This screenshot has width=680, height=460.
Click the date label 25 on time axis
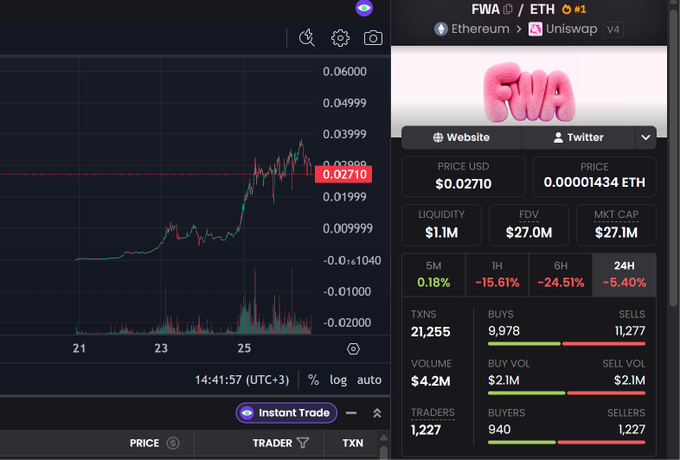coord(244,348)
